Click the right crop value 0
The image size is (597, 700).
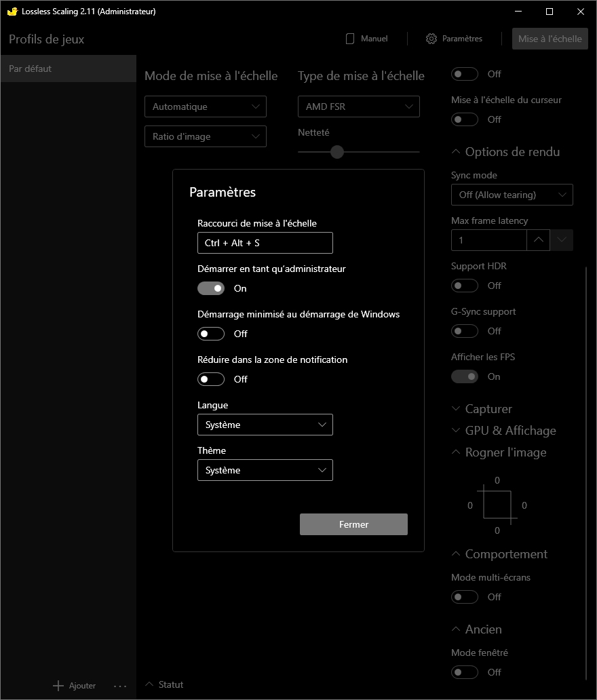pos(524,506)
